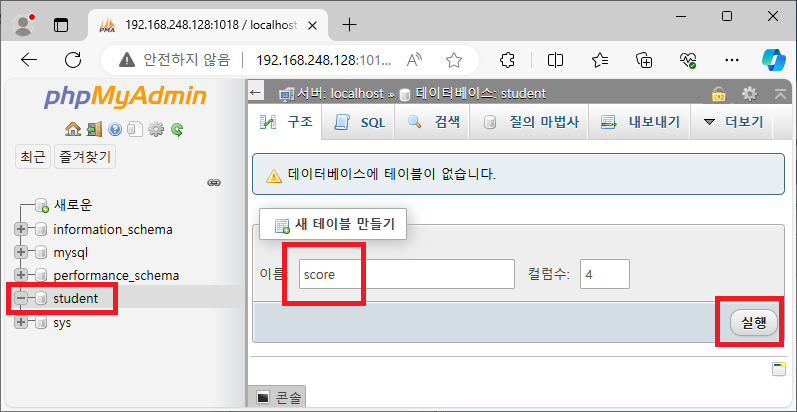Open browser extensions puzzle icon

(x=507, y=60)
